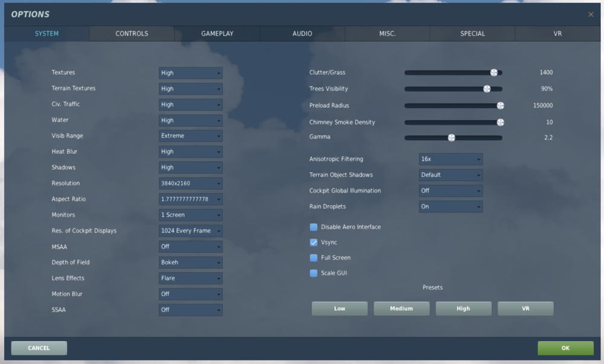Click the Gamma slider handle
604x364 pixels.
pyautogui.click(x=453, y=137)
